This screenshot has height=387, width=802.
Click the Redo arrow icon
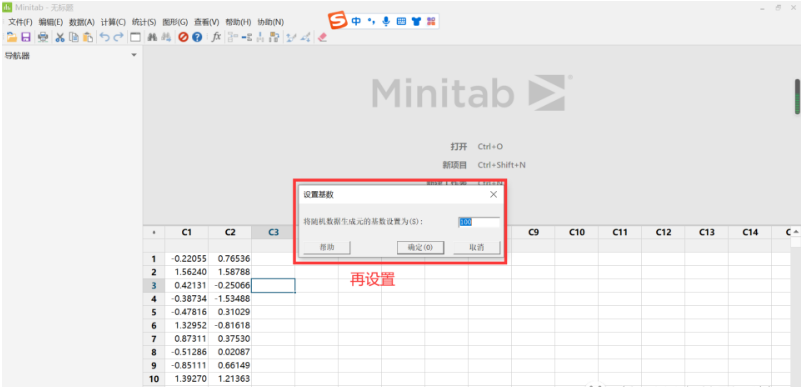click(x=118, y=37)
